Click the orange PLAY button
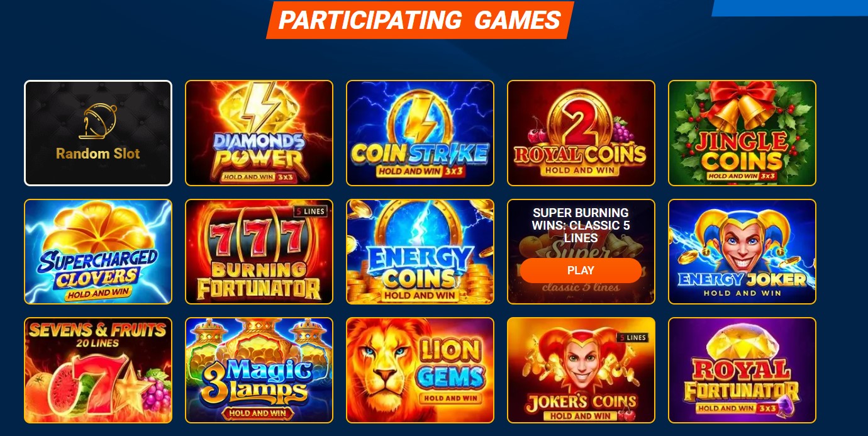 (581, 271)
